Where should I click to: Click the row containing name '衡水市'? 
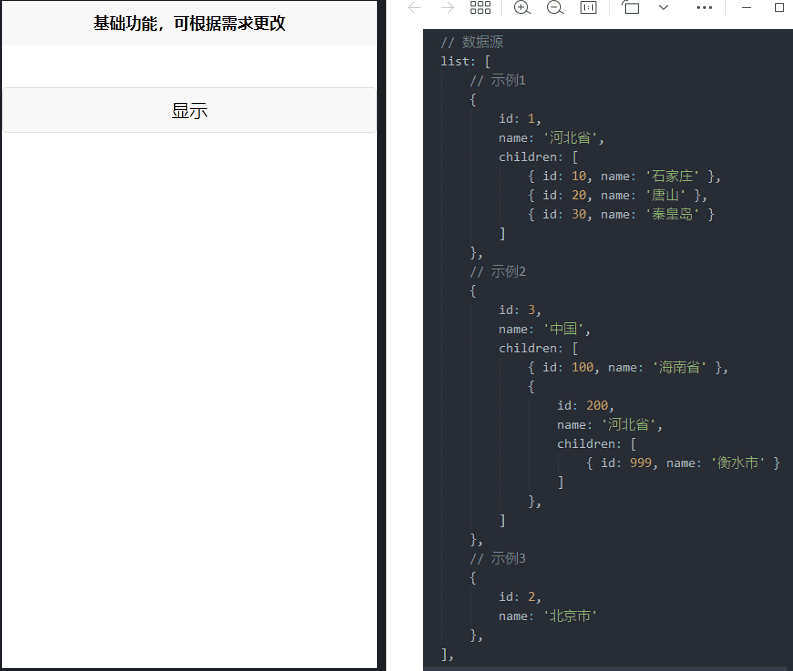(x=683, y=463)
